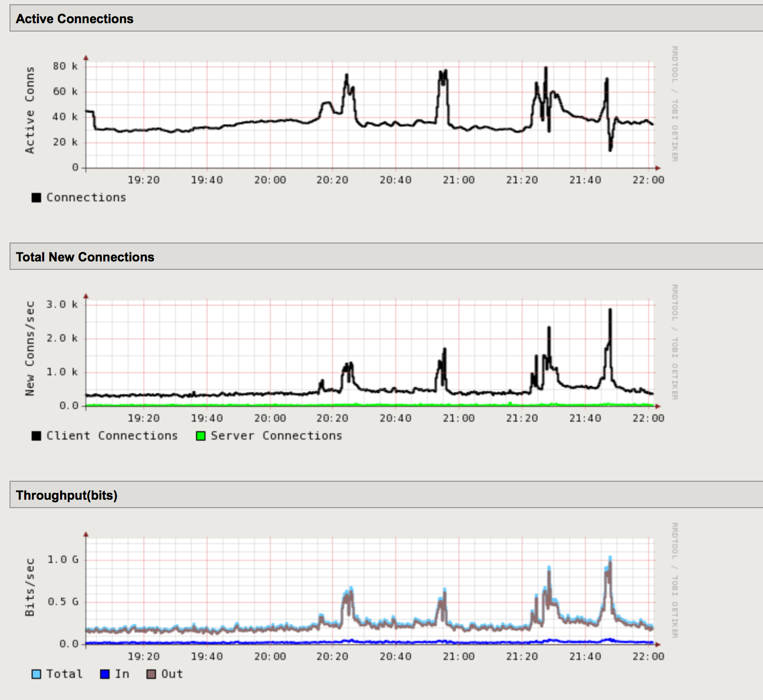Click the brown Out legend swatch

coord(152,674)
